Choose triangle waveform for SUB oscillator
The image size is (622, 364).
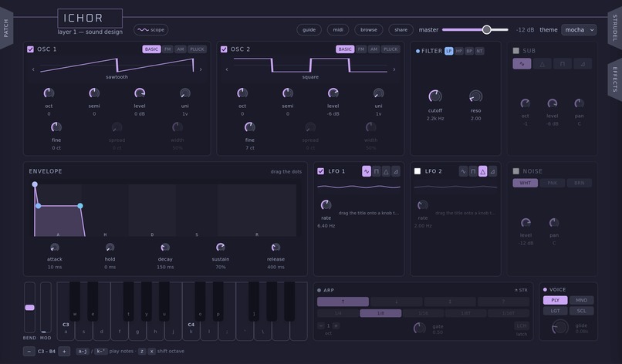pyautogui.click(x=542, y=63)
